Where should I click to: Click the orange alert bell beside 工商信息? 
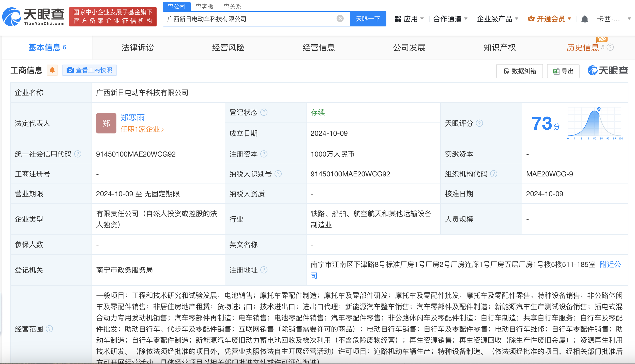pyautogui.click(x=52, y=70)
